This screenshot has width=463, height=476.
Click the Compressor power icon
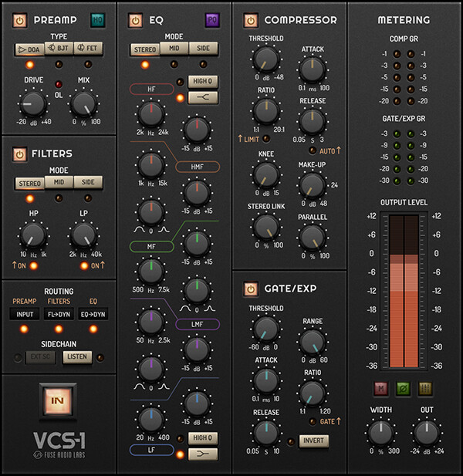(x=250, y=19)
